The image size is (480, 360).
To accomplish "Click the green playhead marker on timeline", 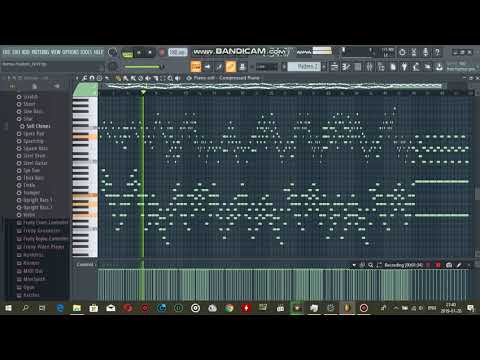I will 143,92.
